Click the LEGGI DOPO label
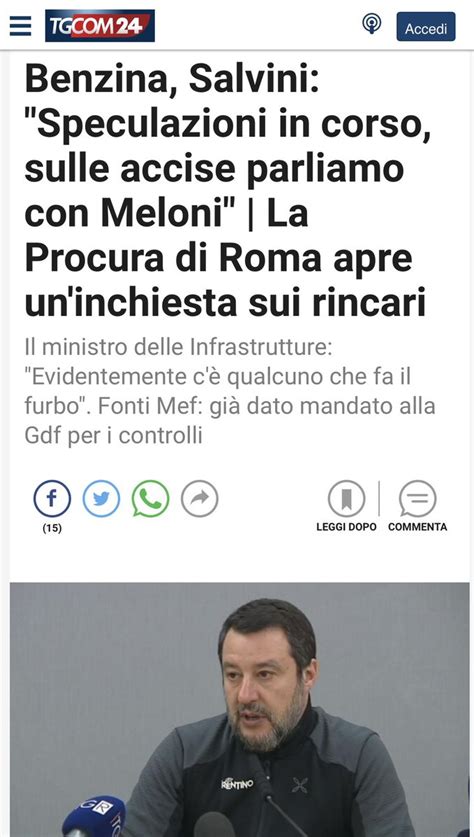The width and height of the screenshot is (474, 837). pyautogui.click(x=346, y=527)
